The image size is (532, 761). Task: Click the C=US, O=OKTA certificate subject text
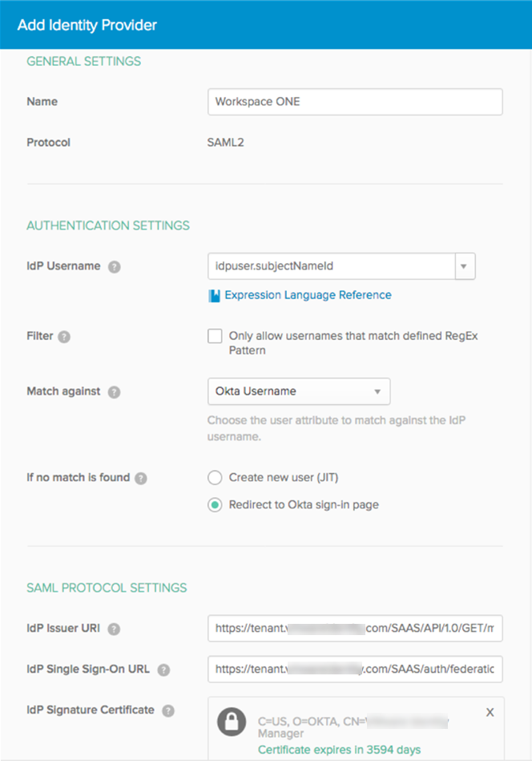(353, 727)
